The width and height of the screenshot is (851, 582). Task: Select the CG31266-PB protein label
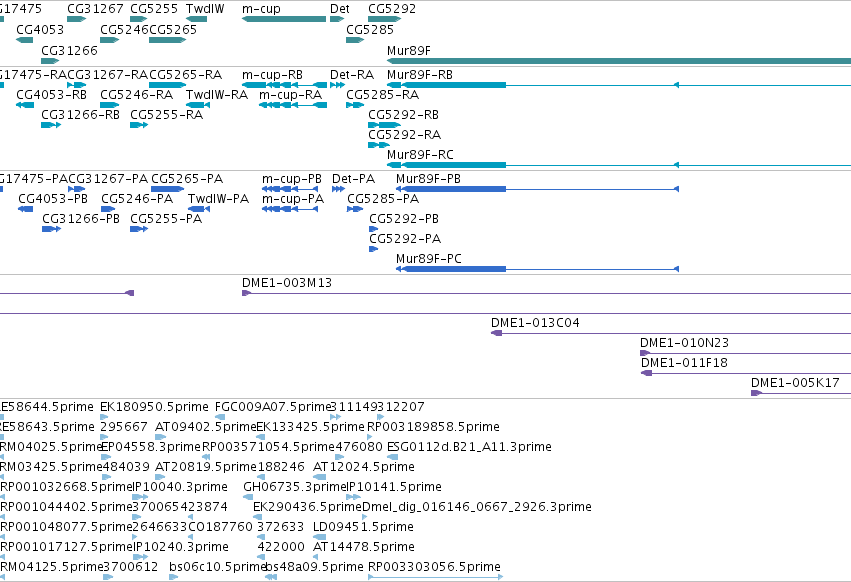coord(81,219)
